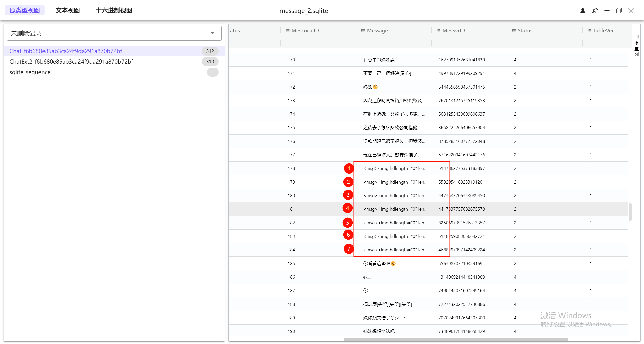
Task: Switch to the 文本视图 tab
Action: click(x=68, y=10)
